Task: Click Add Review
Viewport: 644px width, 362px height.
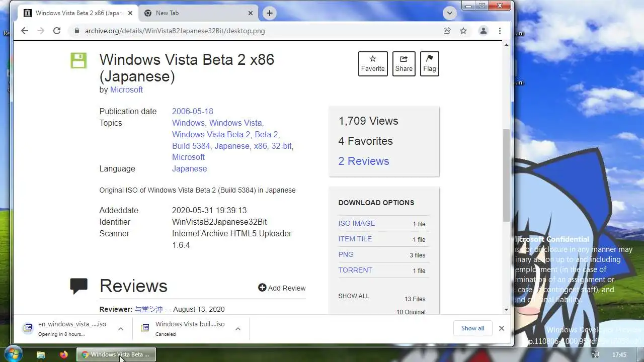Action: coord(282,288)
